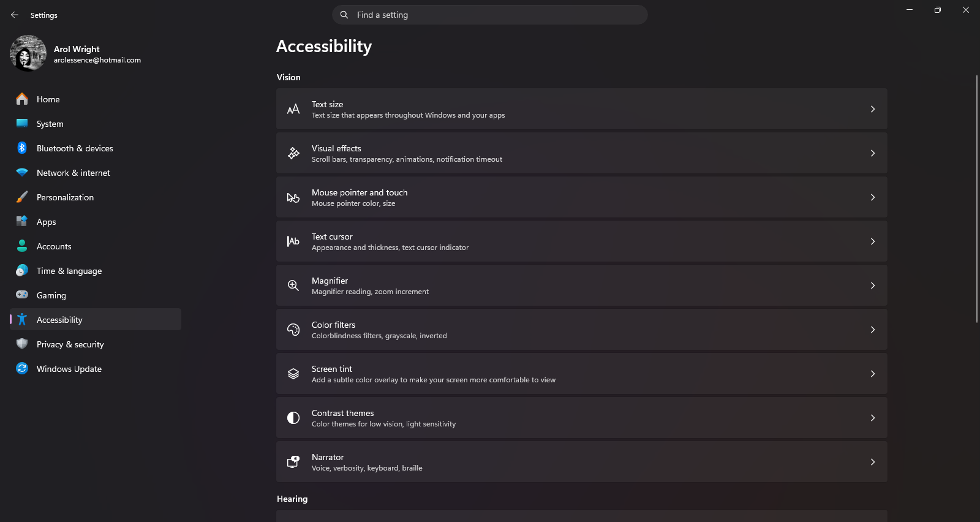Go to Bluetooth & devices

point(96,148)
